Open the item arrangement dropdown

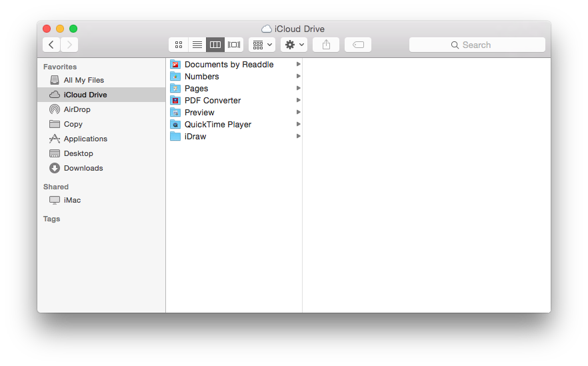(262, 45)
